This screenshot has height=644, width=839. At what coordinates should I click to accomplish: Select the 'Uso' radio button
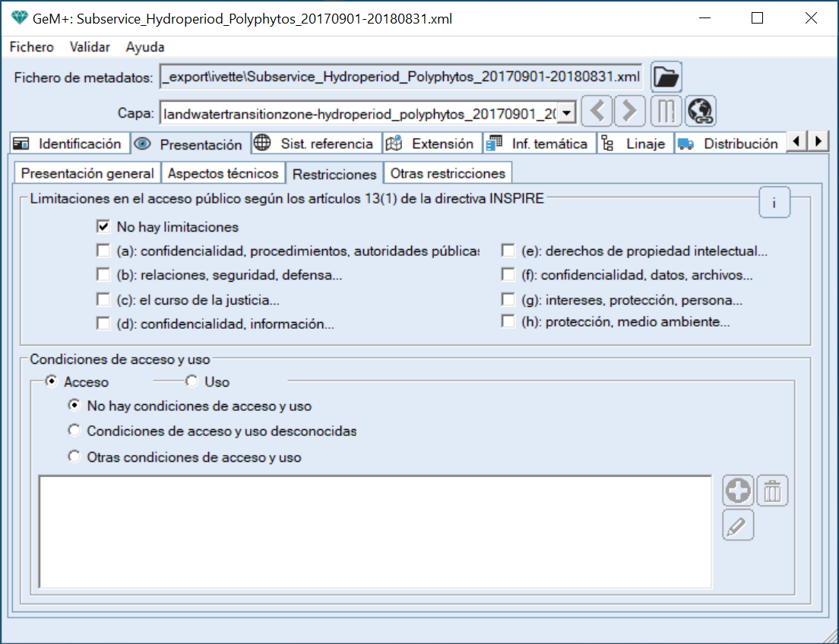point(192,381)
